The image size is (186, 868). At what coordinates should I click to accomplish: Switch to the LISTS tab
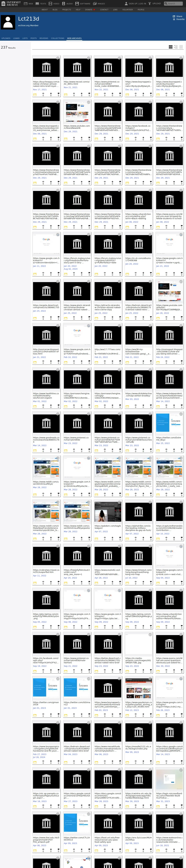pyautogui.click(x=25, y=38)
